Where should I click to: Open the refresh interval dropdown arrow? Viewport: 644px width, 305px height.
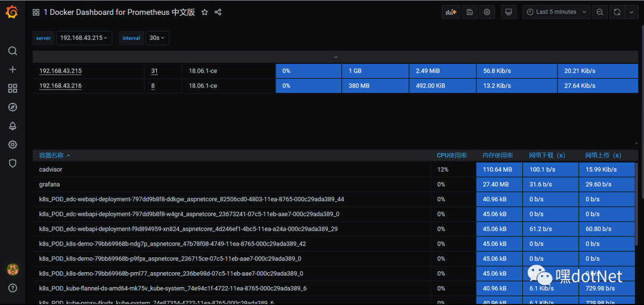tap(631, 12)
